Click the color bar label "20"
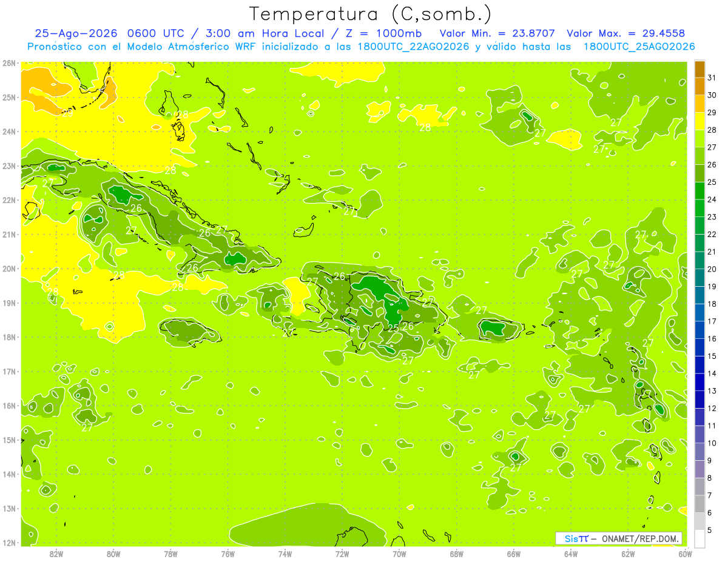Image resolution: width=728 pixels, height=562 pixels. (x=712, y=269)
